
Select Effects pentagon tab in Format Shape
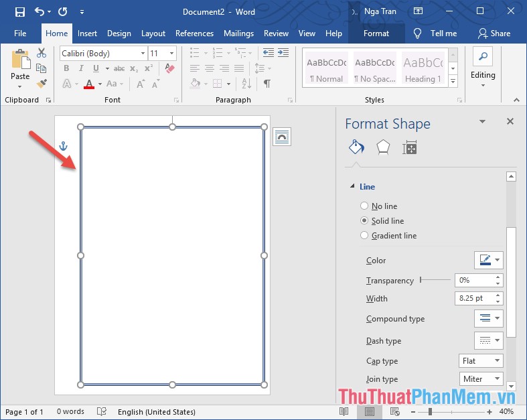[x=383, y=147]
